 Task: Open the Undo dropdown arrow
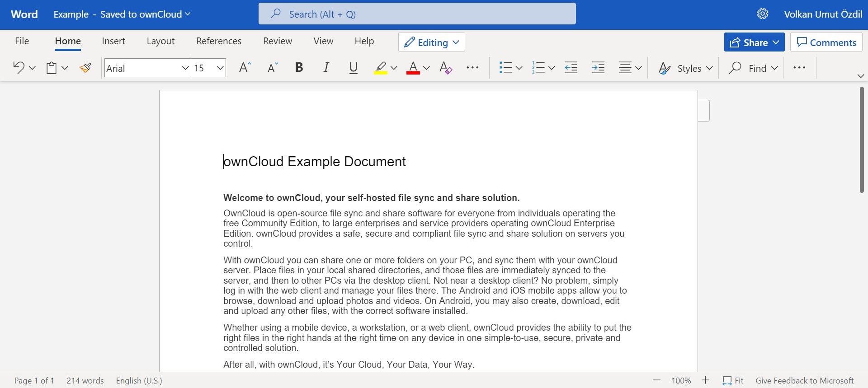click(x=32, y=68)
